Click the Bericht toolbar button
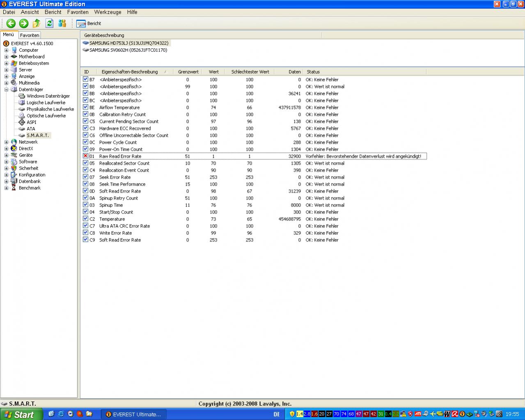Screen dimensions: 525x420 coord(89,23)
